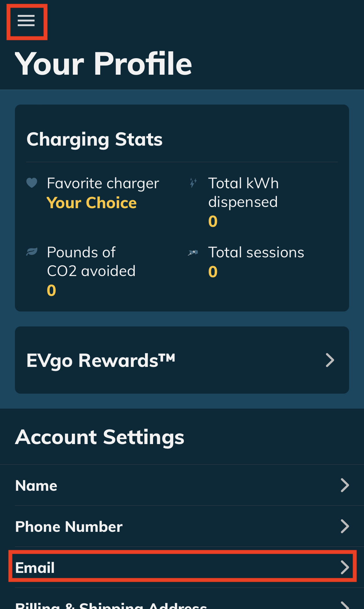Open the EVgo Rewards card
The width and height of the screenshot is (364, 609).
[182, 360]
